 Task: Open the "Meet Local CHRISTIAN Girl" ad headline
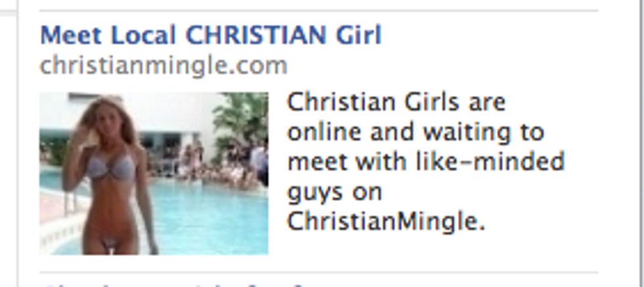click(211, 35)
